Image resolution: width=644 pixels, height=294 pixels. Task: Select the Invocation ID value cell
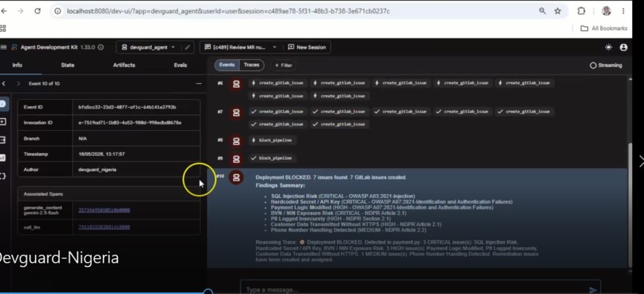click(x=136, y=123)
